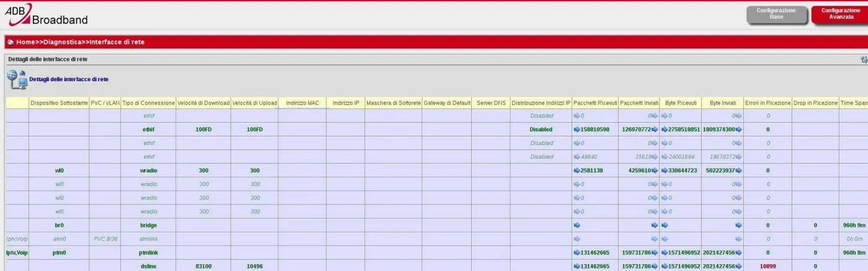Select the bold Iptv,Voip label in ptm0 row
Viewport: 868px width, 271px height.
[17, 253]
